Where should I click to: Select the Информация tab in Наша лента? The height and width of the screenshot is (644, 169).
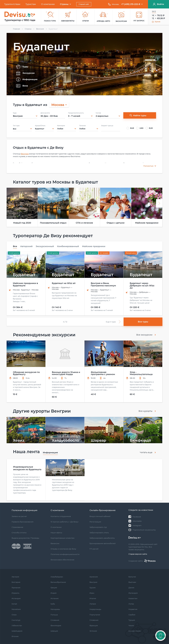pos(50,452)
